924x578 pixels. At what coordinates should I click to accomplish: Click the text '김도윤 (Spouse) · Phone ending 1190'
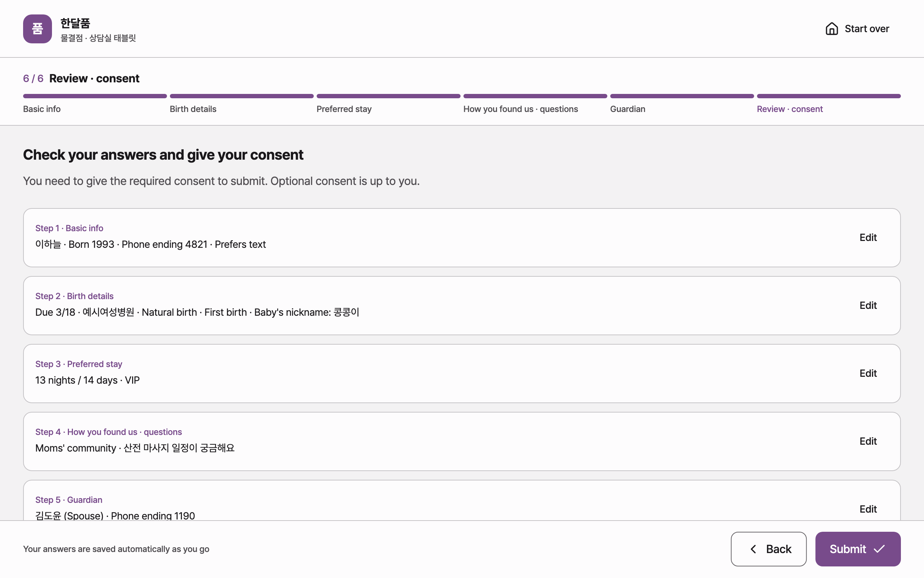[115, 516]
